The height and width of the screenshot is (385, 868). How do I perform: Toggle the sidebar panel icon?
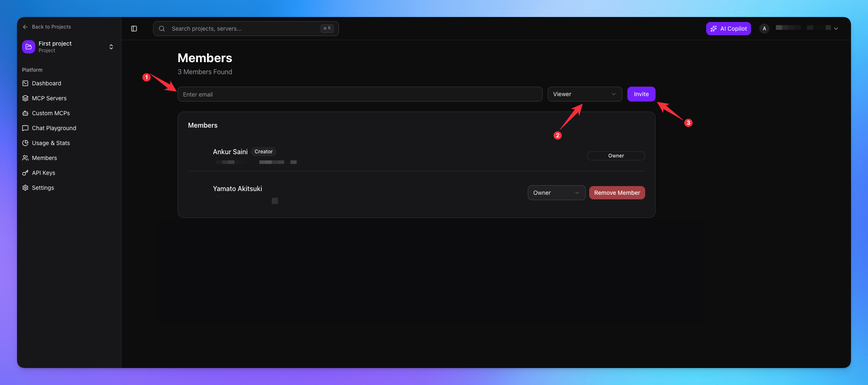[134, 29]
